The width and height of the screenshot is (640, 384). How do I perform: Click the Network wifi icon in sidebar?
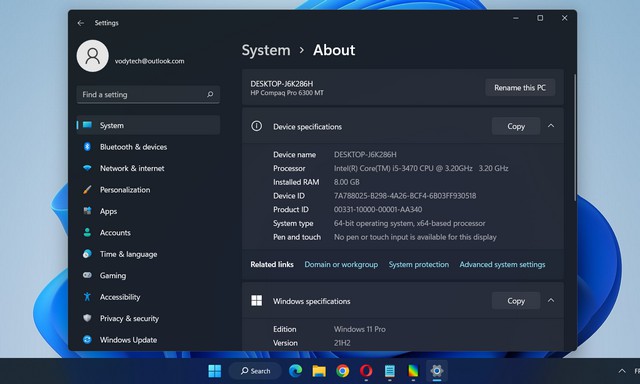click(87, 168)
